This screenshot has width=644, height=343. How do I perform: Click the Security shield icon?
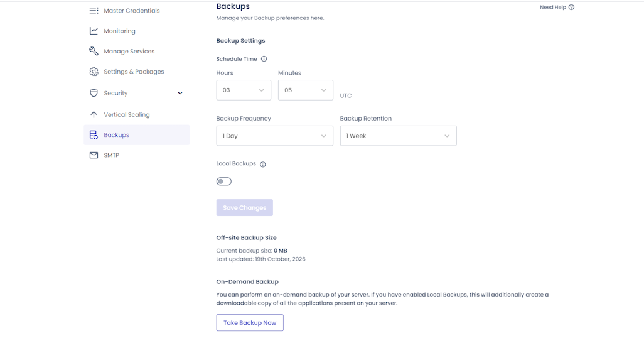[94, 93]
